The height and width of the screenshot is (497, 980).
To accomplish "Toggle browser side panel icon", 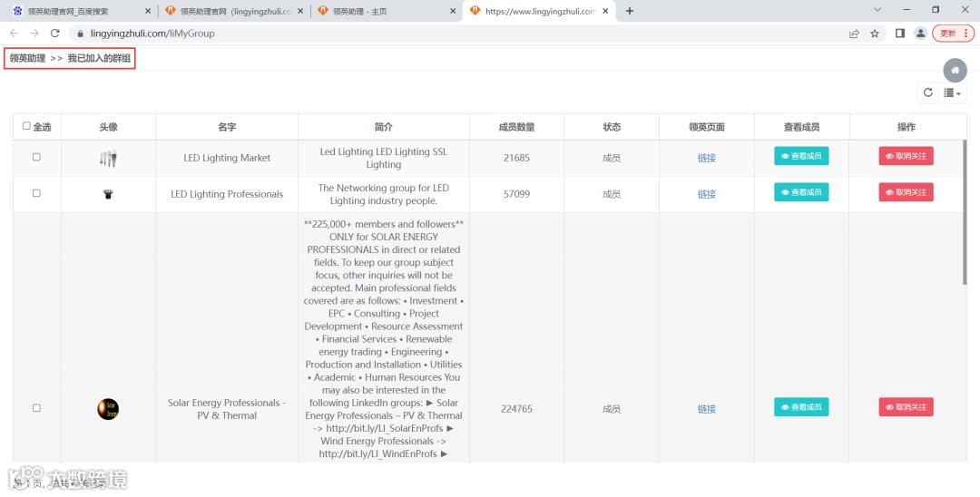I will 900,34.
